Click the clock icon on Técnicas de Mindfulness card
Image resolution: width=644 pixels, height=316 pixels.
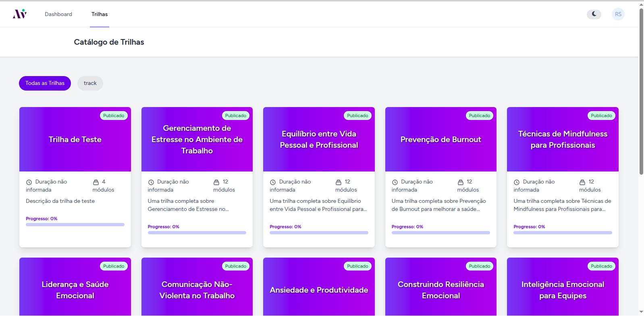click(517, 182)
